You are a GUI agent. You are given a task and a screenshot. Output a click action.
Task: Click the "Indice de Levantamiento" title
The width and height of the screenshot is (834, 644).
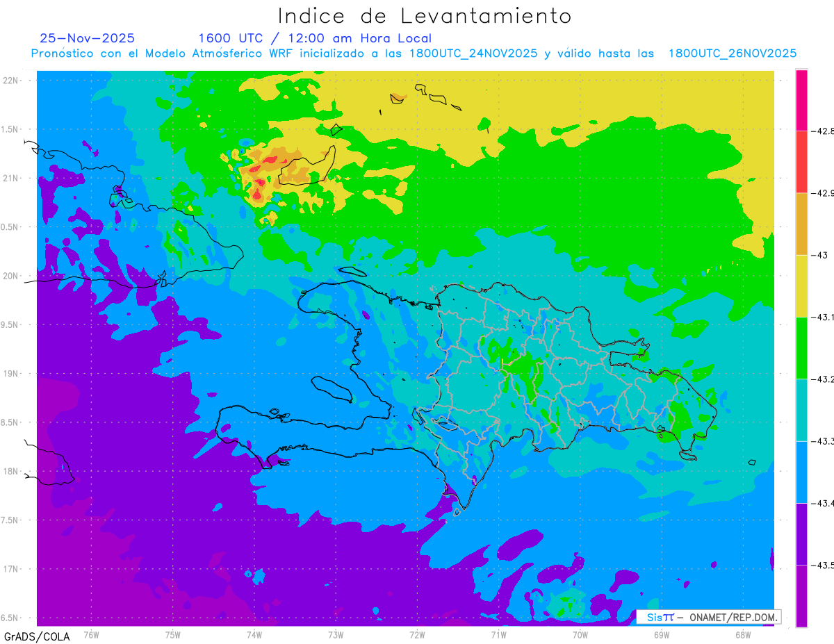point(425,15)
